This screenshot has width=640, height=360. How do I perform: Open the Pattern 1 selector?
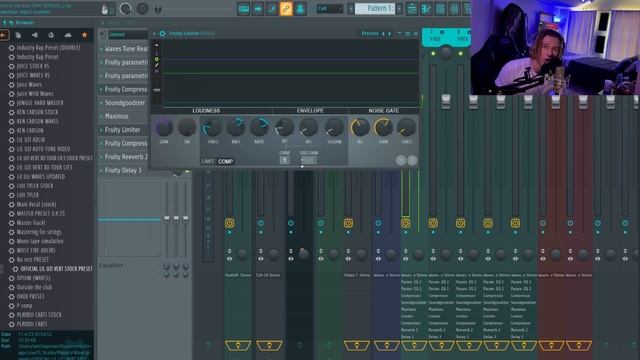[375, 9]
